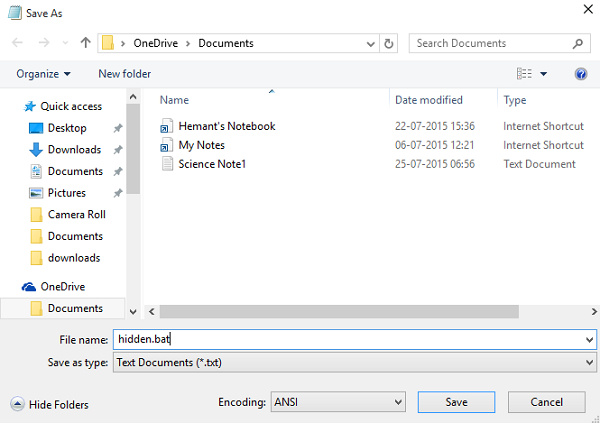This screenshot has height=423, width=600.
Task: Select the Science Note1 text document
Action: coord(211,164)
